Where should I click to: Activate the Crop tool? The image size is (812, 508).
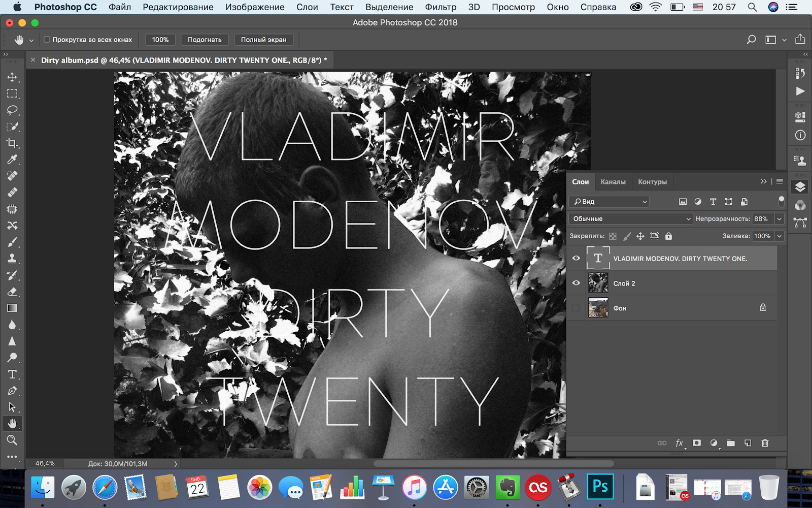[12, 143]
